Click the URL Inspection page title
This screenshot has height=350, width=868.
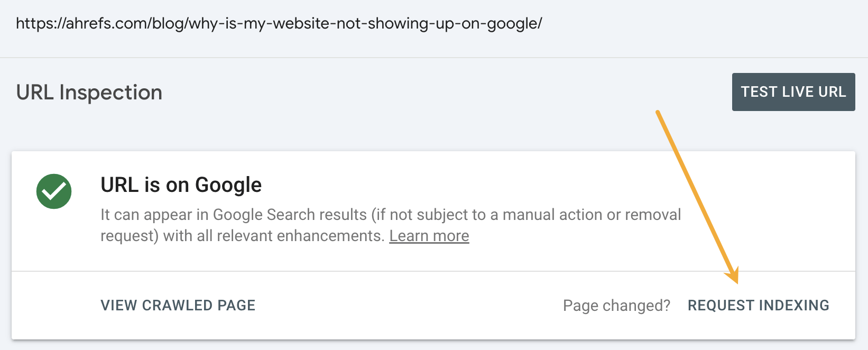click(89, 93)
